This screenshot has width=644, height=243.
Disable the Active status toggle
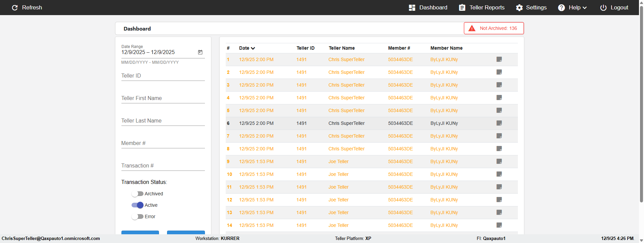(x=138, y=205)
